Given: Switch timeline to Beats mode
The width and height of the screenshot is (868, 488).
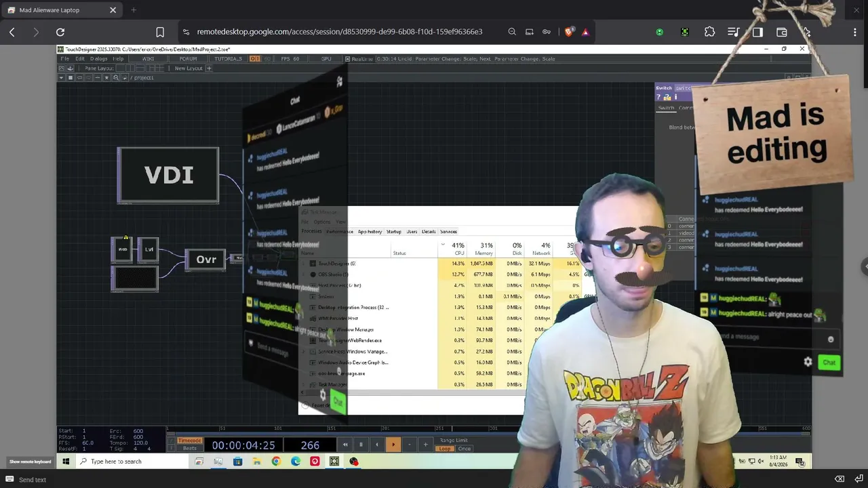Looking at the screenshot, I should tap(189, 448).
